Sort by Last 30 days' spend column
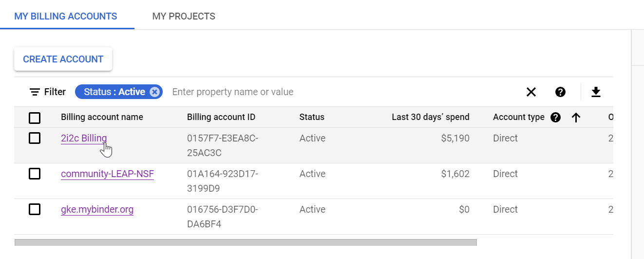644x259 pixels. pyautogui.click(x=430, y=117)
